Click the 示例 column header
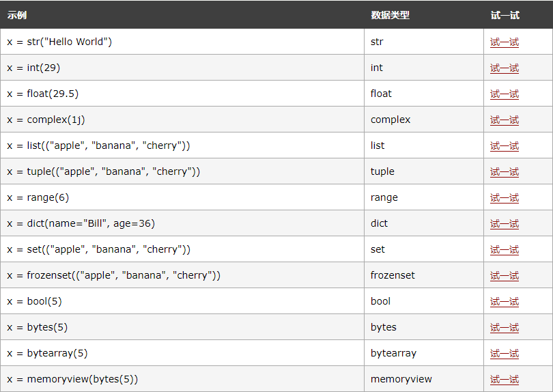Image resolution: width=553 pixels, height=392 pixels. (x=17, y=15)
